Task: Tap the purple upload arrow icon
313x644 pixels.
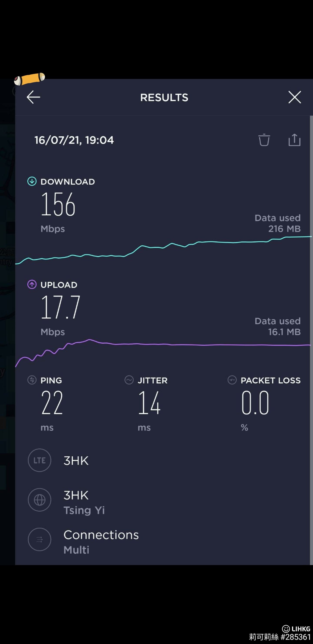Action: tap(32, 285)
